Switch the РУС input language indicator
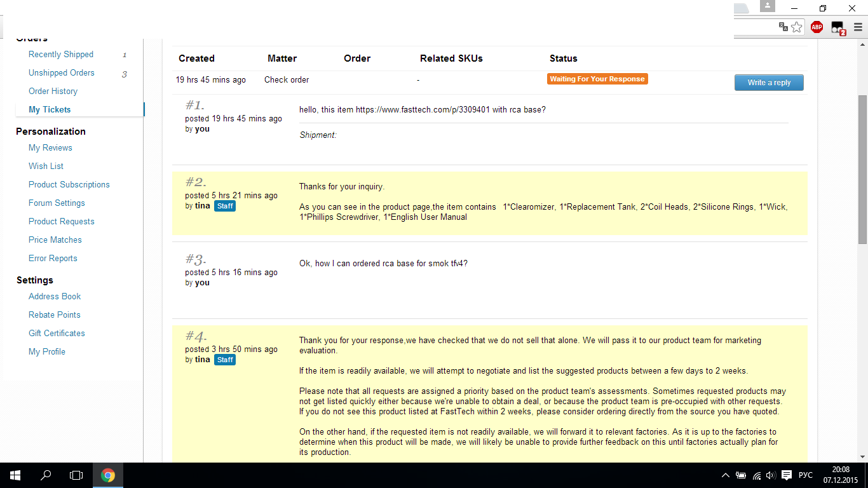The image size is (868, 488). [x=806, y=475]
